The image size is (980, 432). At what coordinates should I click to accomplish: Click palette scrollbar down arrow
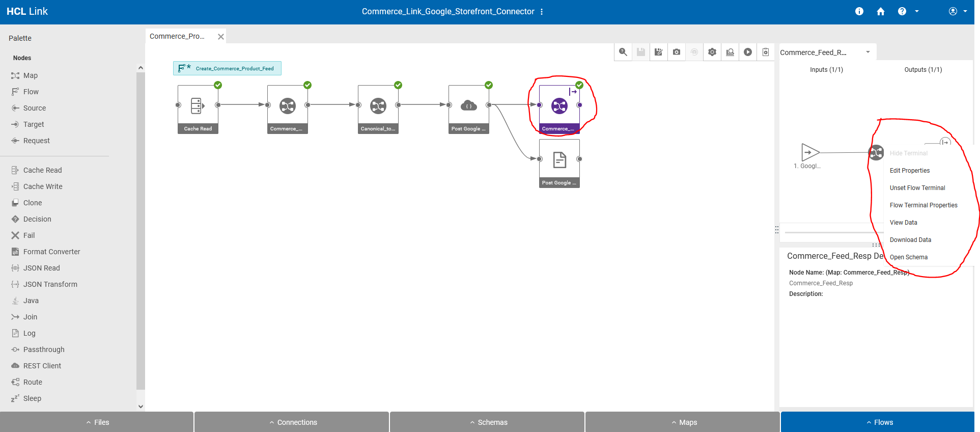tap(141, 407)
